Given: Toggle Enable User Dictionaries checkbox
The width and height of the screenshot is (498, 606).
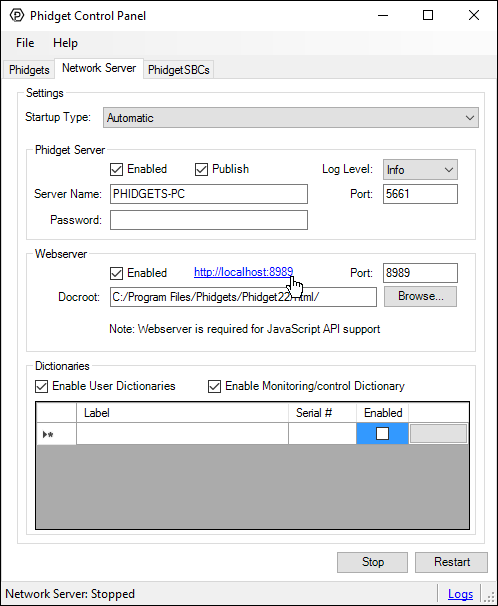Looking at the screenshot, I should 42,386.
